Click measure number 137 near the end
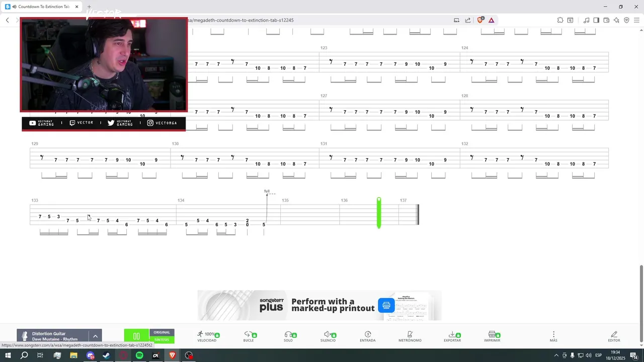 pos(403,200)
